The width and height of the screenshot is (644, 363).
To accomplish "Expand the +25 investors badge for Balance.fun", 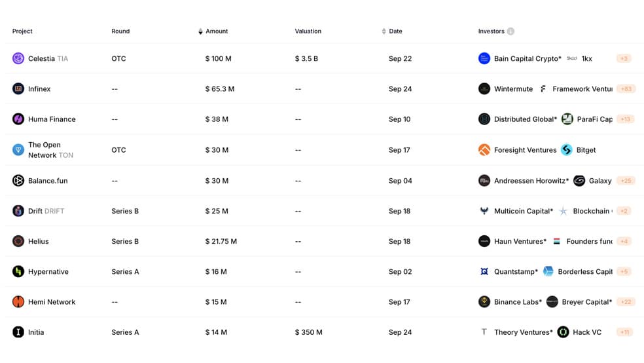I will tap(626, 181).
